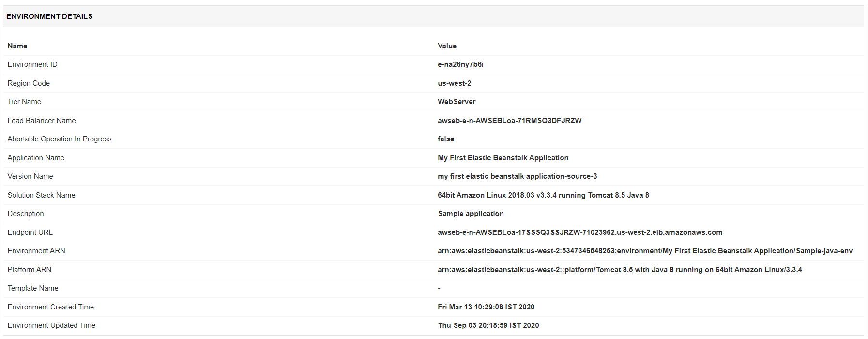Click the Name column header
The width and height of the screenshot is (868, 339).
pos(17,46)
